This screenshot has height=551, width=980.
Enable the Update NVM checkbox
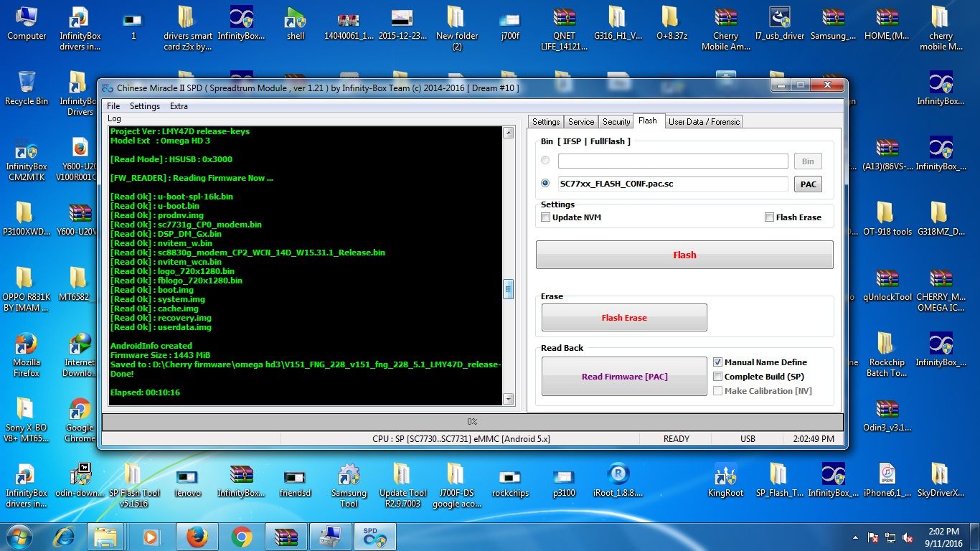(x=546, y=217)
